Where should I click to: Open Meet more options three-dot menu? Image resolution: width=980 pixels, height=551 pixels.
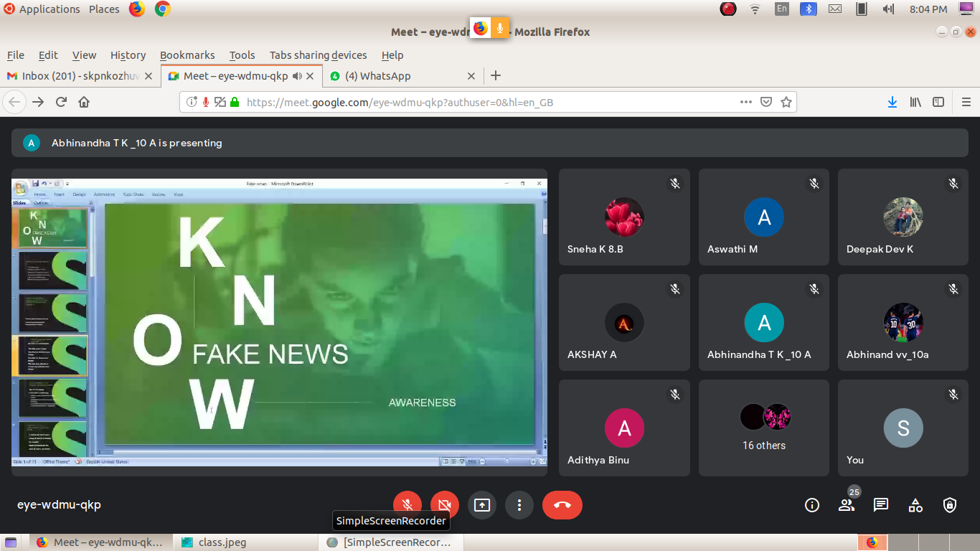point(519,505)
